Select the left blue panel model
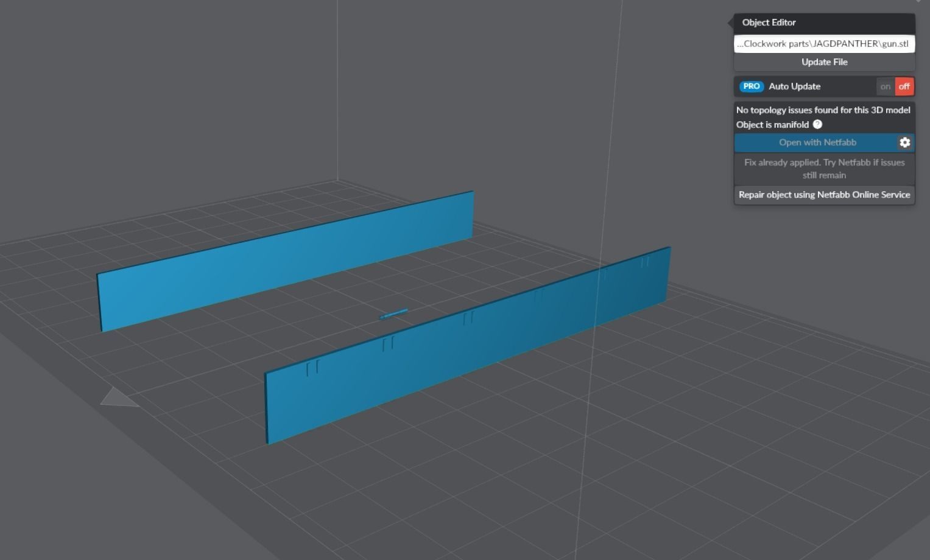The width and height of the screenshot is (930, 560). point(286,262)
